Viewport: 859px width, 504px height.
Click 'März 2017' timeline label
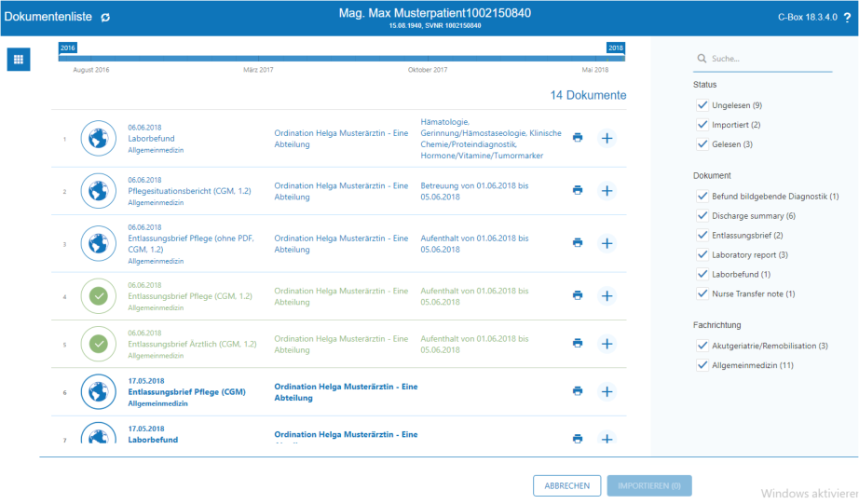258,70
